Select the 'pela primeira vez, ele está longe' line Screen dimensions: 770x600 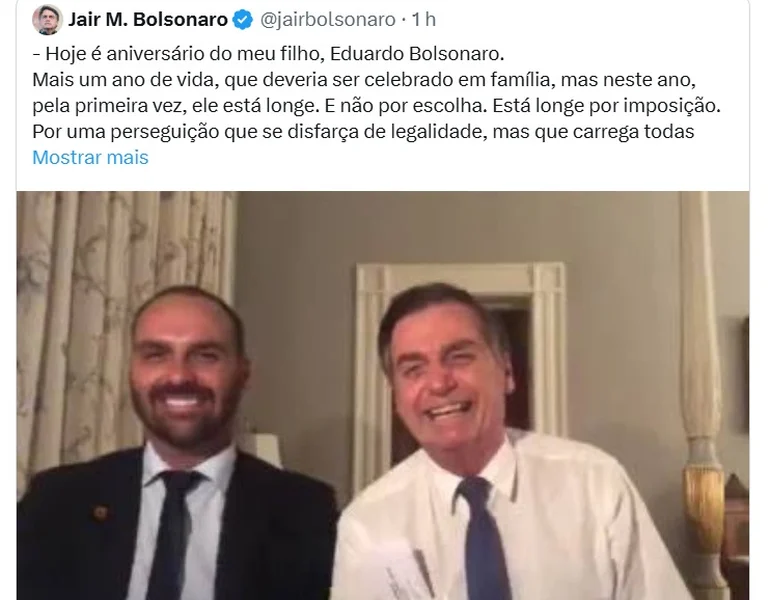pos(376,106)
